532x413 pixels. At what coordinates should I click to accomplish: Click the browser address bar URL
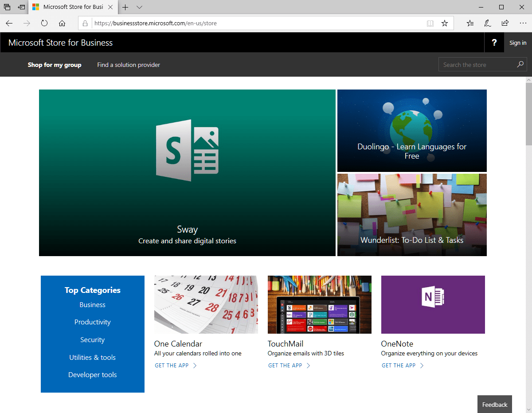156,23
